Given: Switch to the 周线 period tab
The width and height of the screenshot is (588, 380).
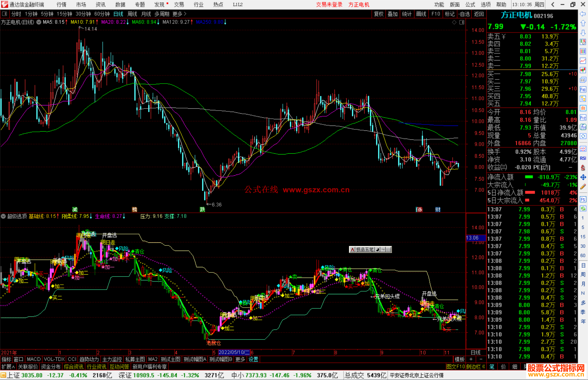Looking at the screenshot, I should click(x=132, y=14).
